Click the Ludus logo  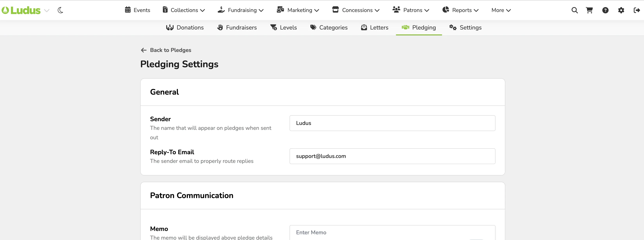(21, 10)
